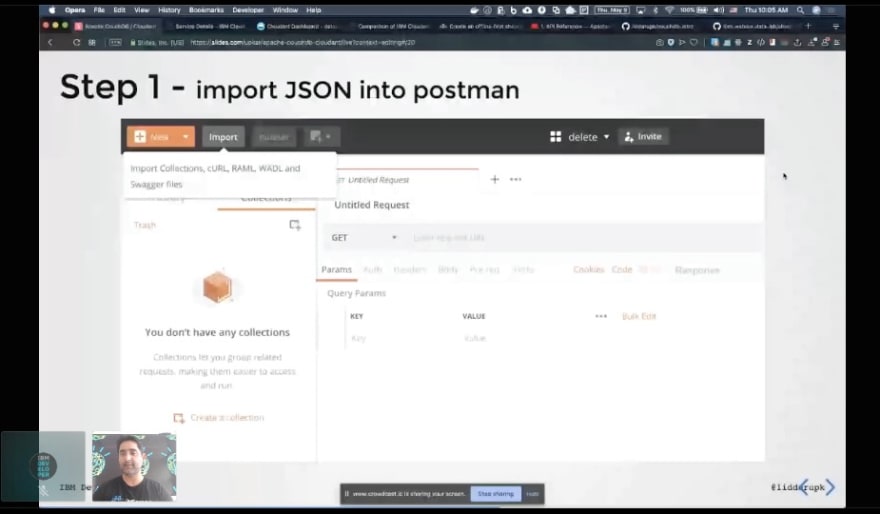This screenshot has width=880, height=514.
Task: Open the new window icon dropdown
Action: (x=321, y=136)
